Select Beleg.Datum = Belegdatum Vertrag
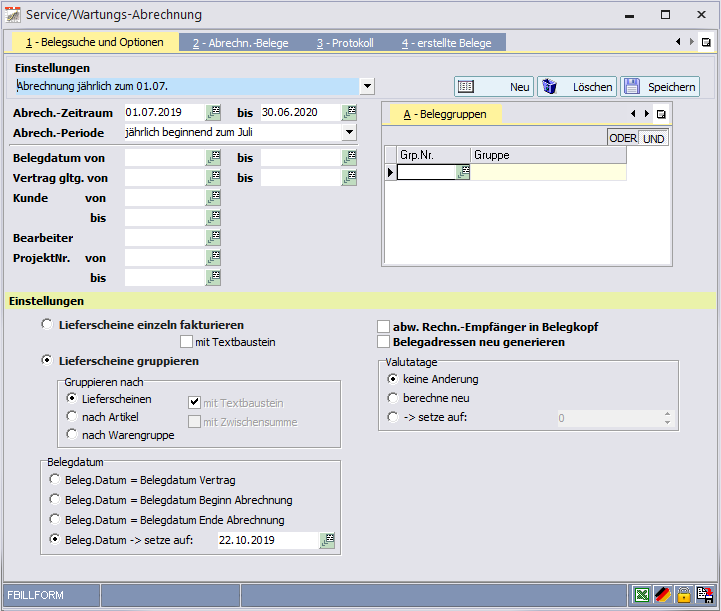The height and width of the screenshot is (611, 721). pyautogui.click(x=55, y=480)
